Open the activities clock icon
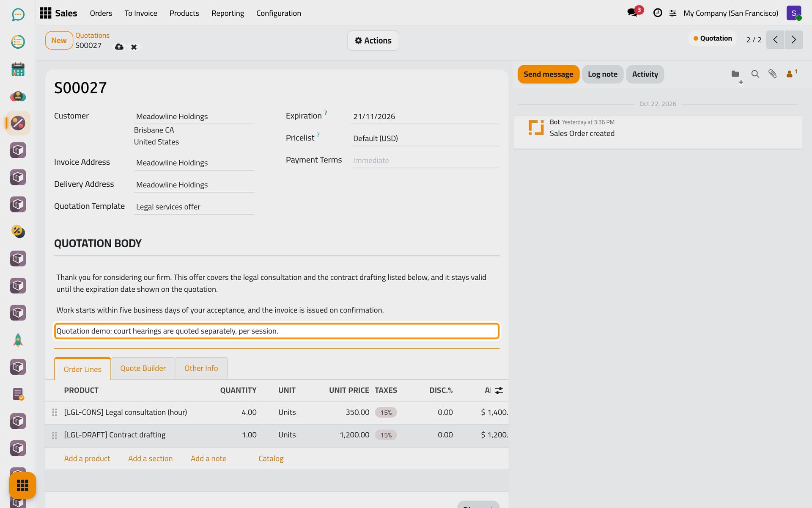The height and width of the screenshot is (508, 812). 658,13
